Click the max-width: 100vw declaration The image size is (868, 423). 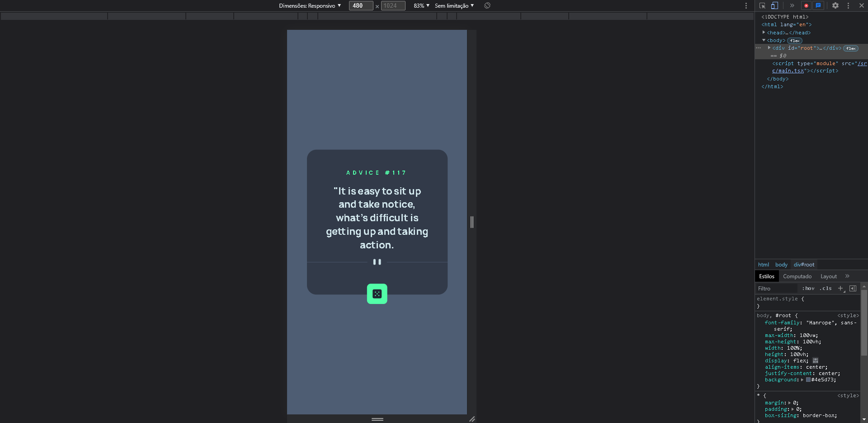coord(791,335)
